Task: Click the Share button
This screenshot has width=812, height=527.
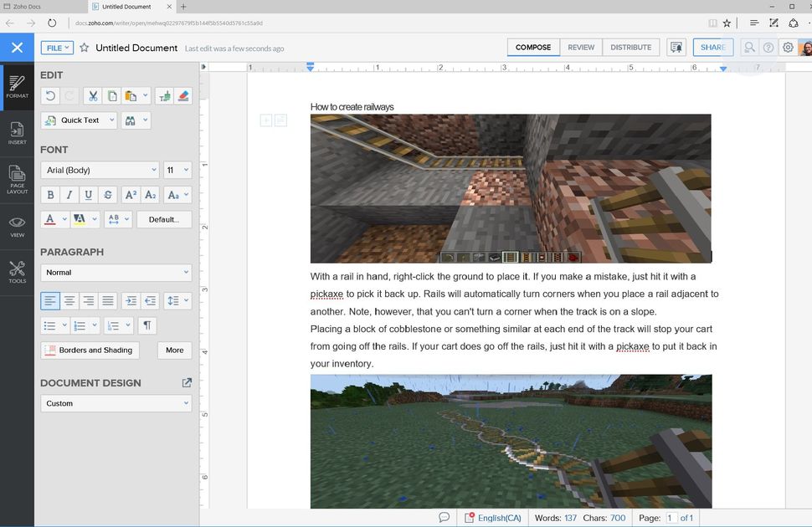Action: tap(713, 48)
